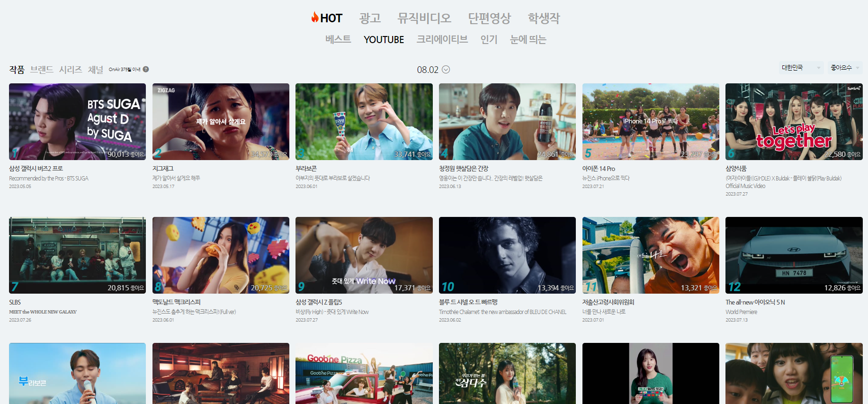The height and width of the screenshot is (404, 868).
Task: Click the title 부라보콘
Action: pos(306,169)
